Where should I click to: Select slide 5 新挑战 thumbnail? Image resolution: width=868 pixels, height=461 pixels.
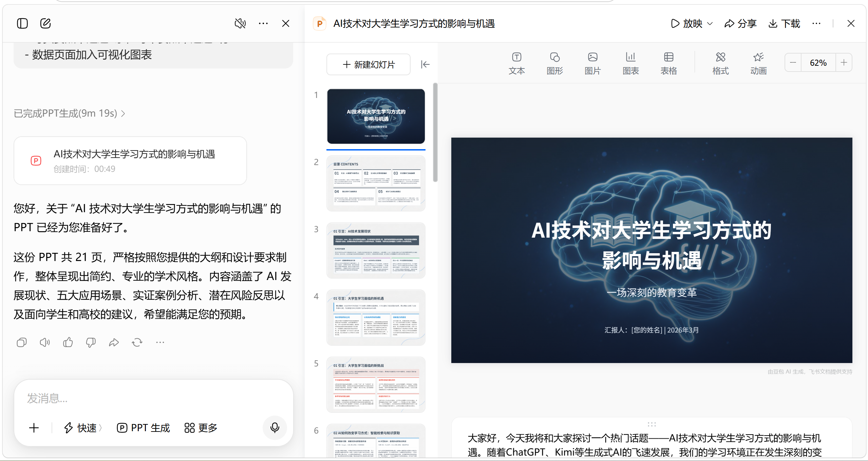pos(376,385)
